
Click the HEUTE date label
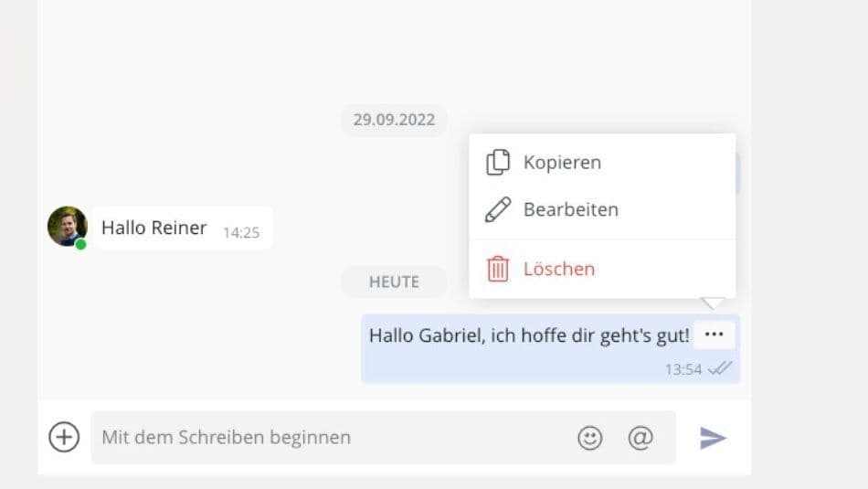coord(394,282)
